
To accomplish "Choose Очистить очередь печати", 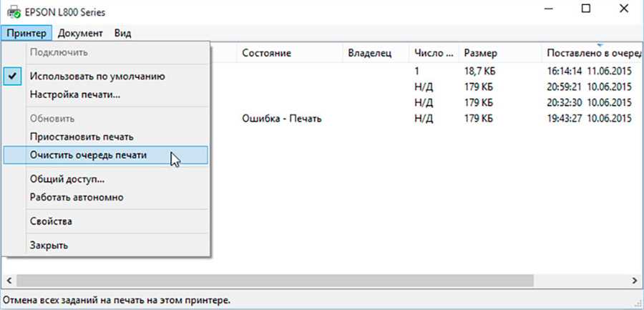I will pyautogui.click(x=88, y=155).
